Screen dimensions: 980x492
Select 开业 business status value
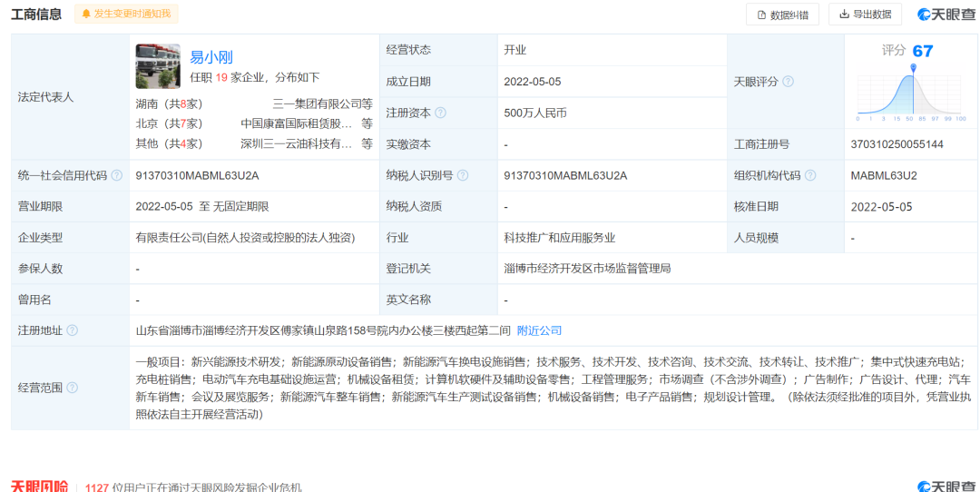click(x=515, y=50)
